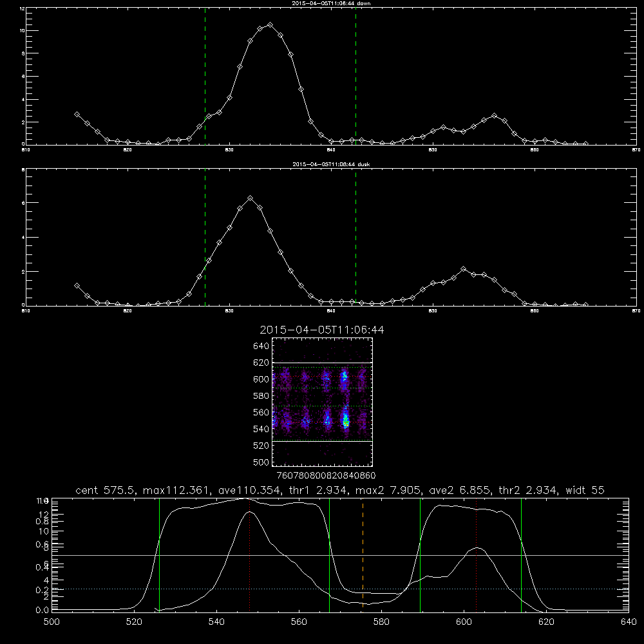
Task: Click spectrogram y-axis label '560'
Action: click(261, 412)
